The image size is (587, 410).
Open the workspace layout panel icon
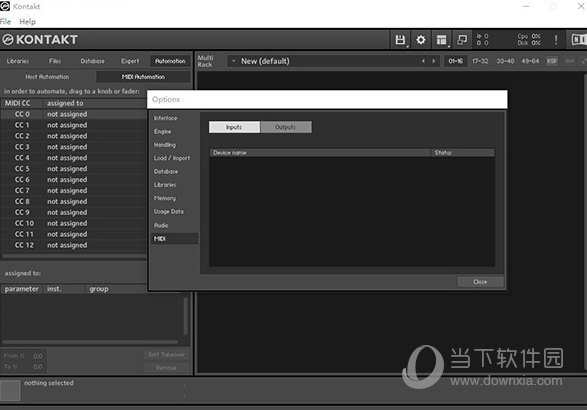[x=441, y=40]
